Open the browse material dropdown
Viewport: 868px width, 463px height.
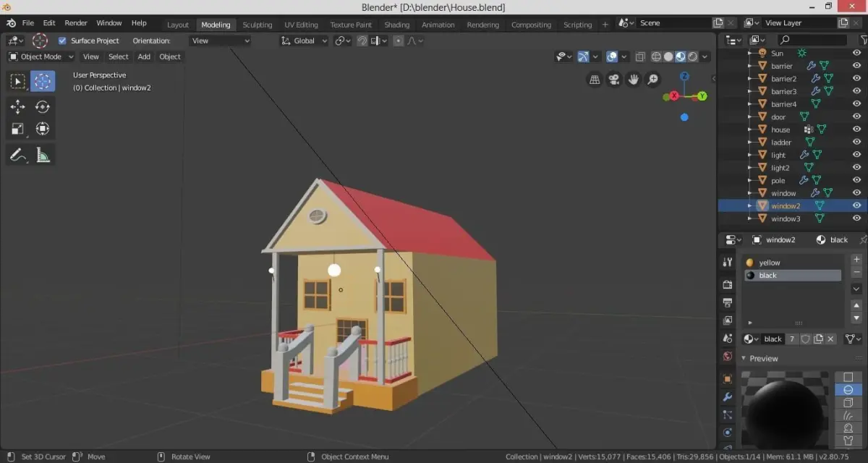(752, 339)
